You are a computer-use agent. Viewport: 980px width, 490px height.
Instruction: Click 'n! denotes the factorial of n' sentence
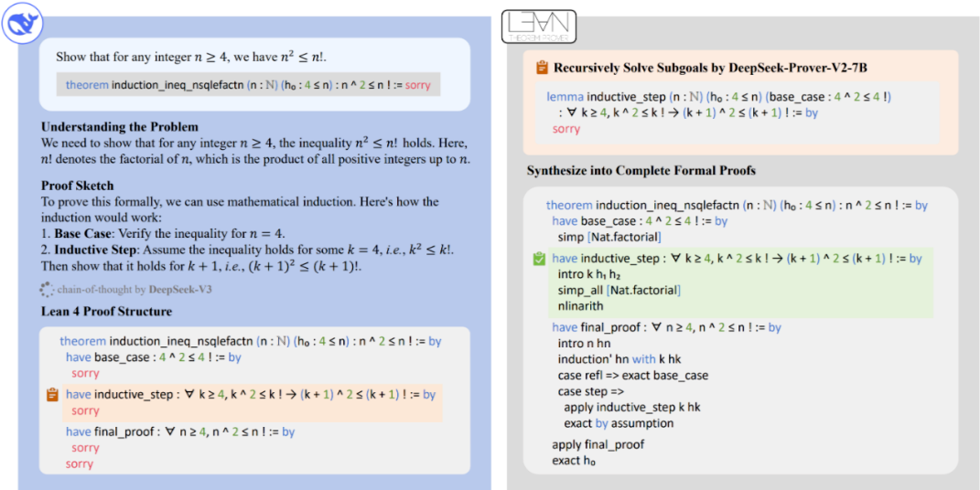(x=255, y=160)
